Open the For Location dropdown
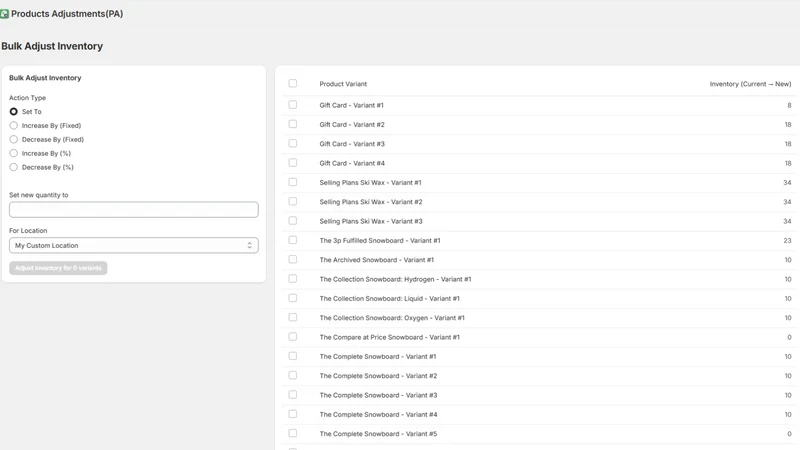The width and height of the screenshot is (800, 450). [134, 245]
